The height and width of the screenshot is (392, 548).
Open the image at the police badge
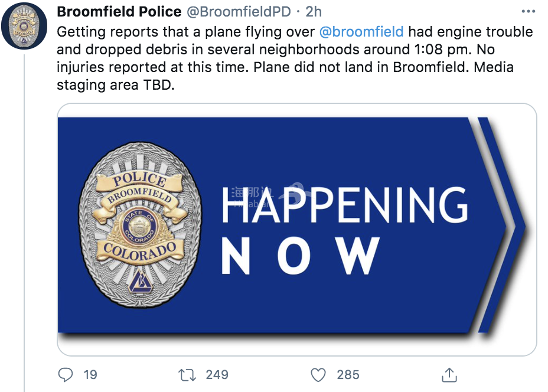(x=140, y=225)
